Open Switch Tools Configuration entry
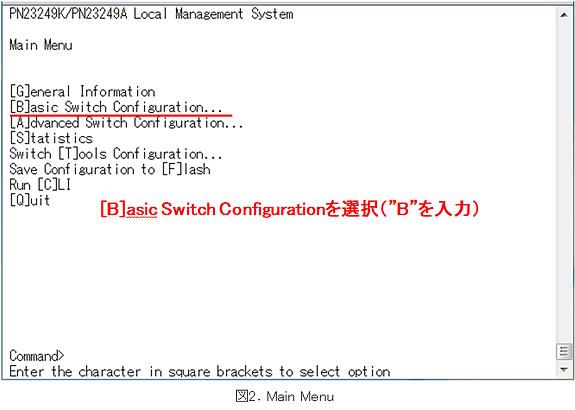Viewport: 575px width, 410px height. pyautogui.click(x=116, y=154)
